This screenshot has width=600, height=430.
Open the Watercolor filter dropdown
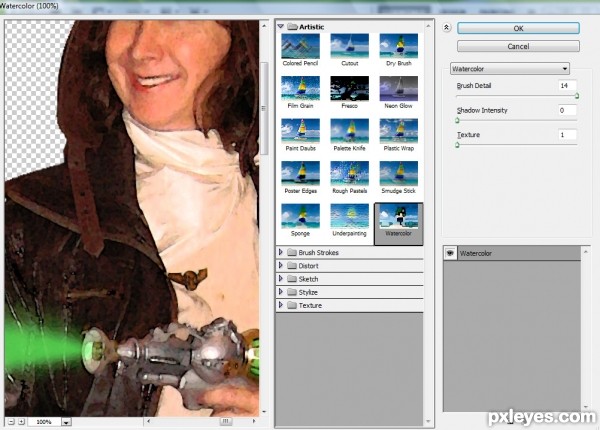point(510,68)
